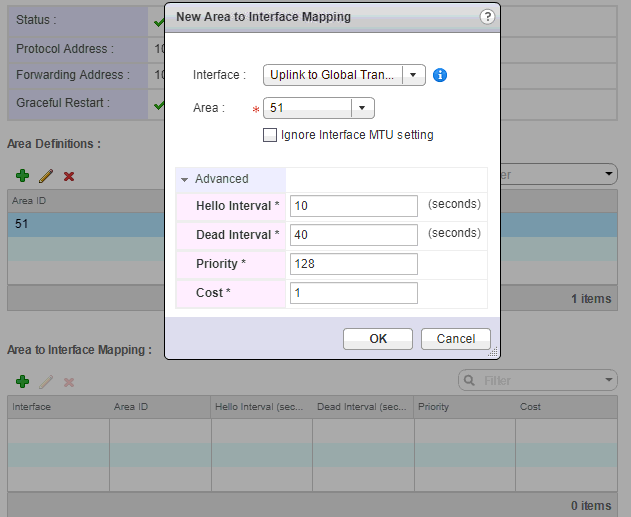Open the Area dropdown list

pos(363,108)
